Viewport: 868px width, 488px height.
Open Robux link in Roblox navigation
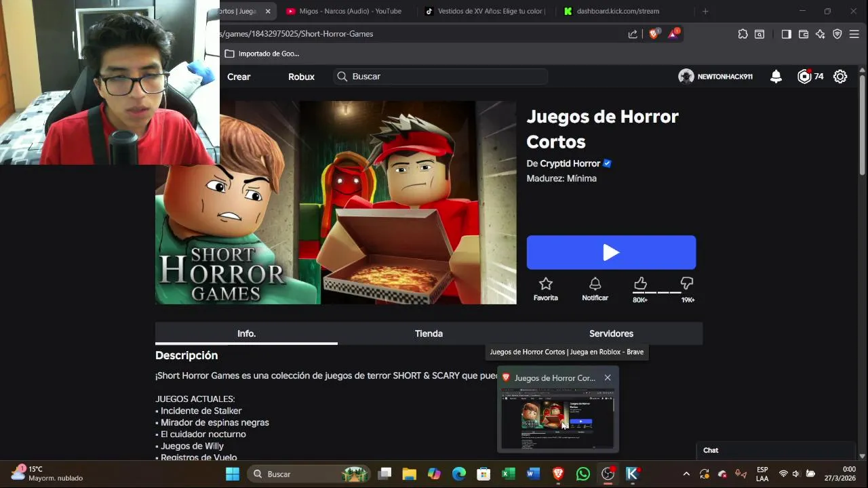pos(301,77)
